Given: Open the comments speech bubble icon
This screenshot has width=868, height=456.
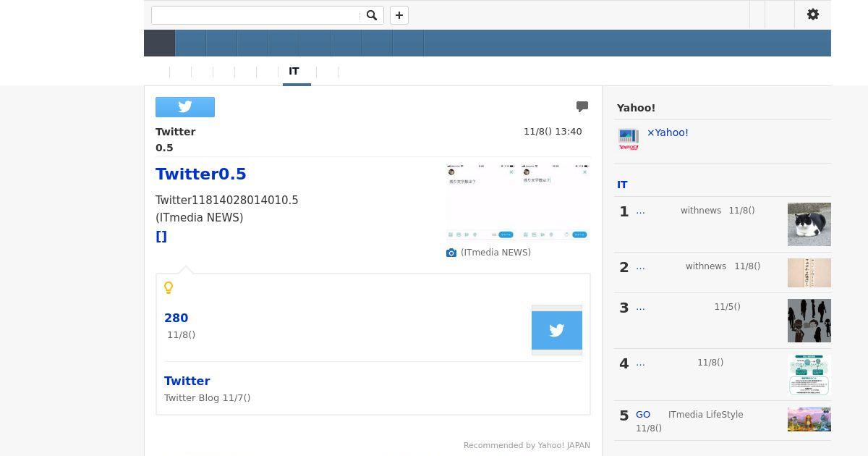Looking at the screenshot, I should (582, 107).
